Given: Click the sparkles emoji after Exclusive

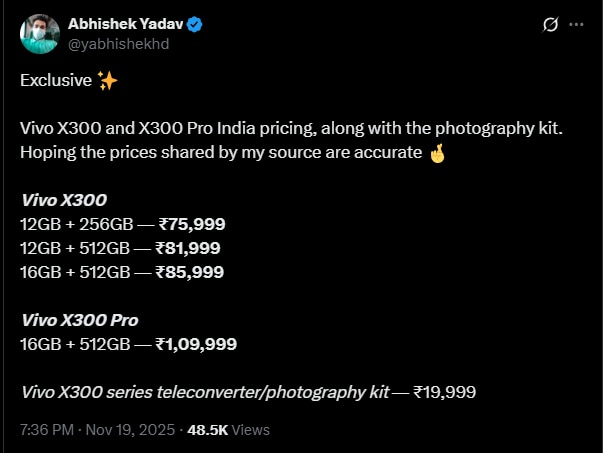Looking at the screenshot, I should click(108, 81).
